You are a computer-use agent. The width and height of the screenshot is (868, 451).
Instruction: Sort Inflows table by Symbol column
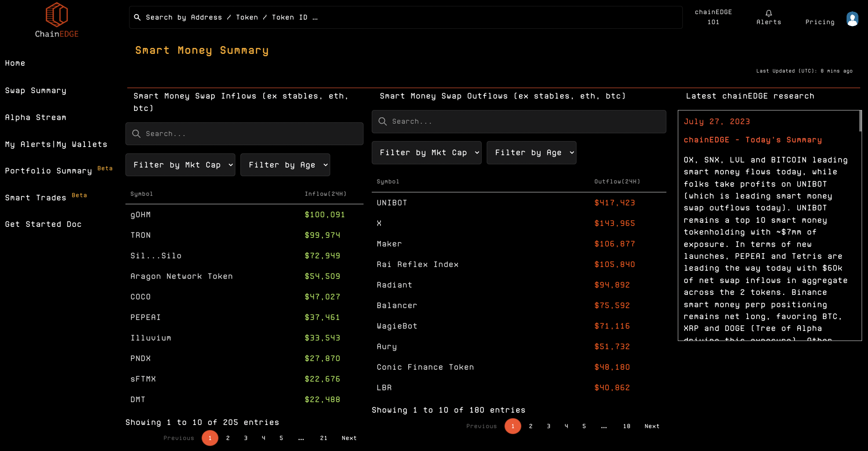pos(142,194)
